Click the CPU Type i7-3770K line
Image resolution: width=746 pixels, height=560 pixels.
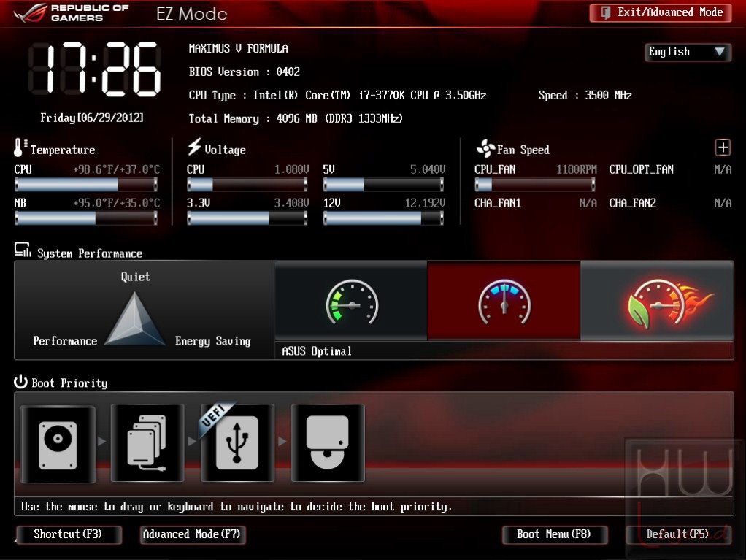337,95
